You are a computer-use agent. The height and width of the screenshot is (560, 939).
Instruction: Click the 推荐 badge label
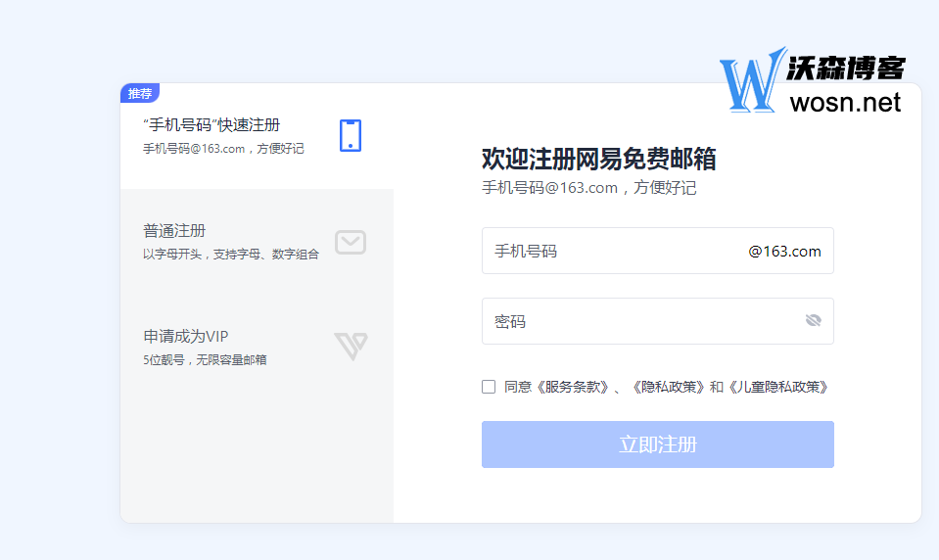click(x=140, y=93)
